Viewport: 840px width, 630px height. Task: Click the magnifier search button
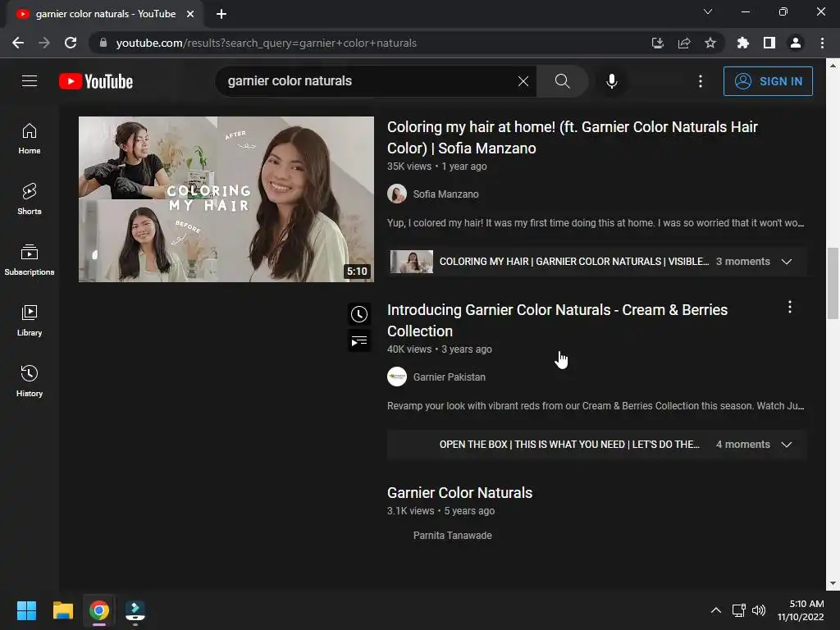click(x=562, y=81)
